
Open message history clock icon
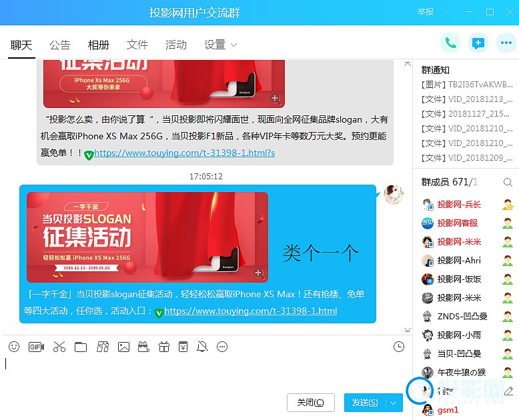point(399,347)
